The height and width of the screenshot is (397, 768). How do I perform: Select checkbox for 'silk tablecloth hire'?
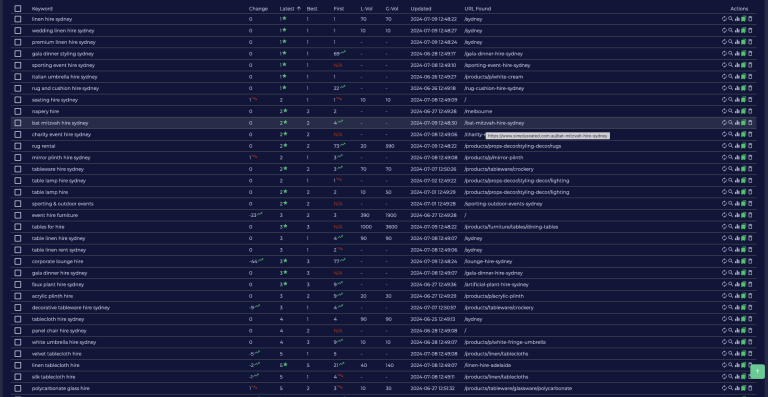[x=18, y=376]
